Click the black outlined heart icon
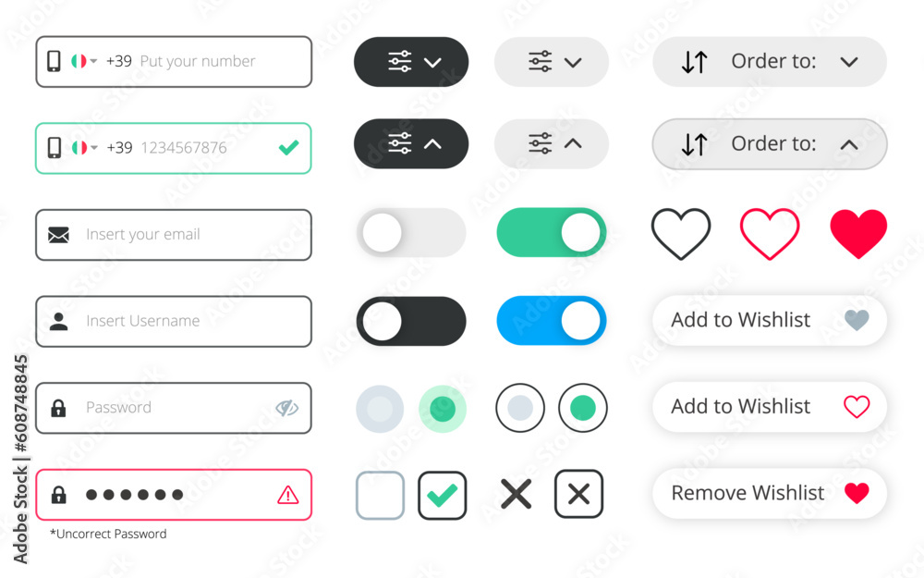This screenshot has height=578, width=924. click(x=681, y=234)
